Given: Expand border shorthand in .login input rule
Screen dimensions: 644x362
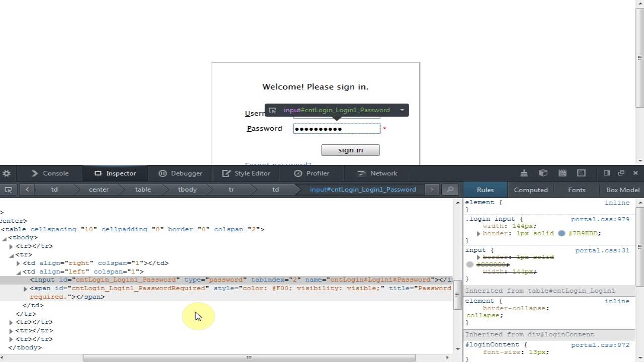Looking at the screenshot, I should pyautogui.click(x=478, y=234).
